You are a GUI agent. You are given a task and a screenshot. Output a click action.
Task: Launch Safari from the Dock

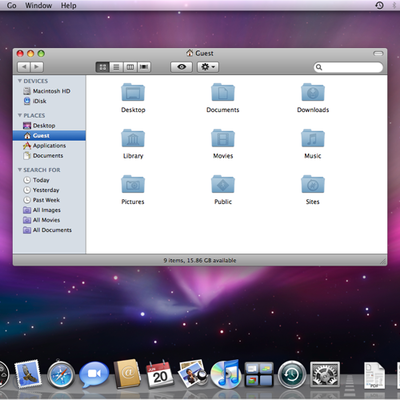[x=61, y=374]
